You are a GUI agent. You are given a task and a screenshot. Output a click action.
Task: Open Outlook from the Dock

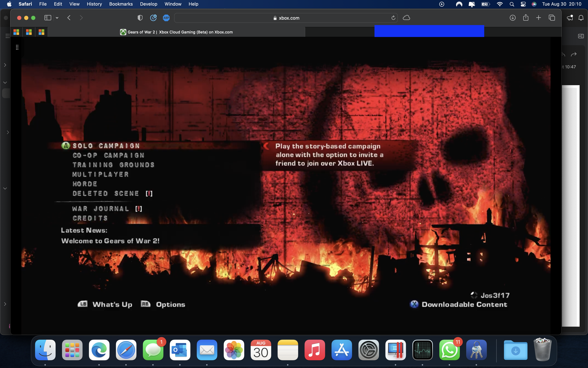(x=180, y=350)
